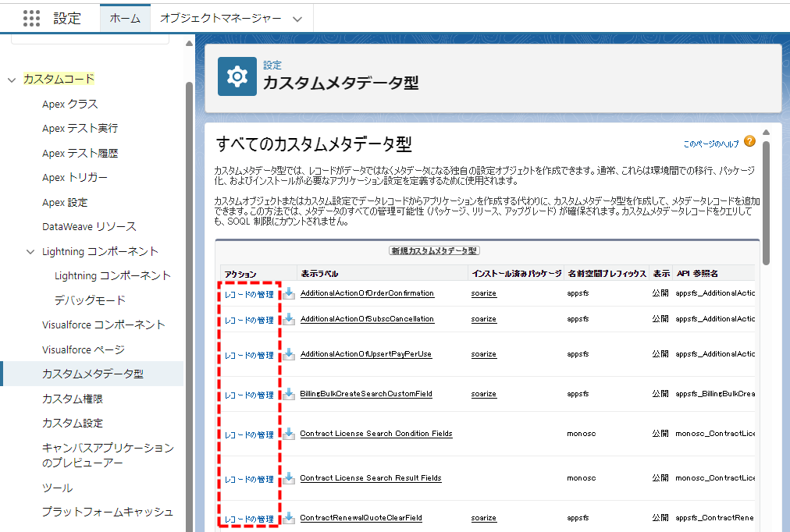Collapse the カスタムコード tree section
The image size is (790, 532).
(12, 80)
